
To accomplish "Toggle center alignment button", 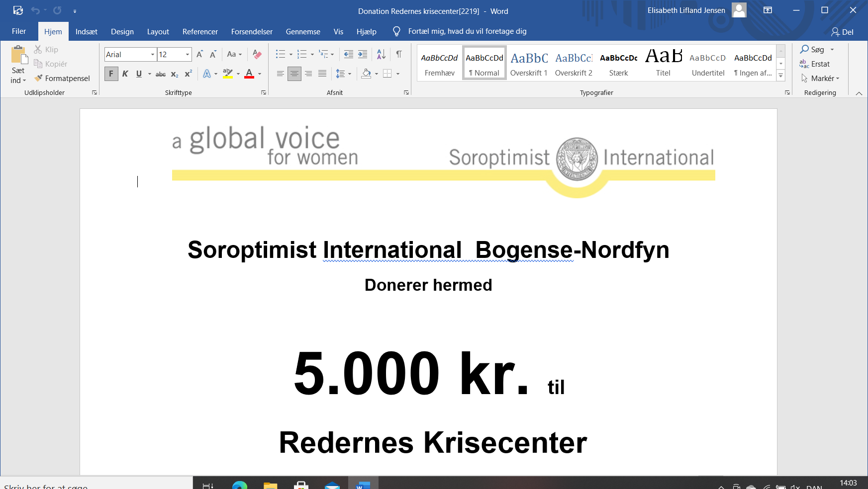I will point(294,74).
